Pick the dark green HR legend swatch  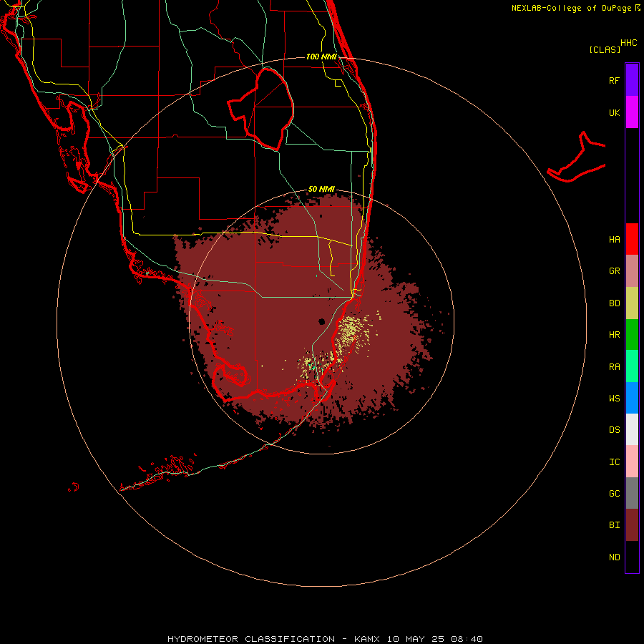point(632,335)
